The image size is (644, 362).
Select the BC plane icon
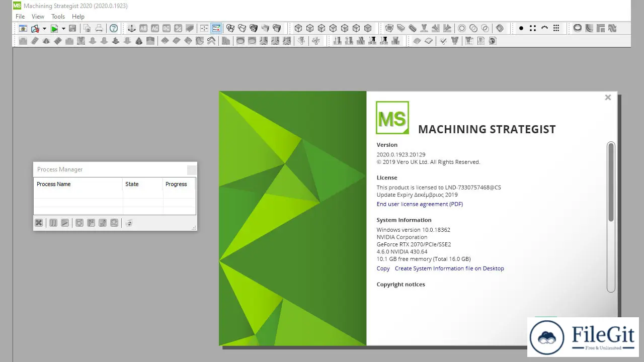point(167,29)
